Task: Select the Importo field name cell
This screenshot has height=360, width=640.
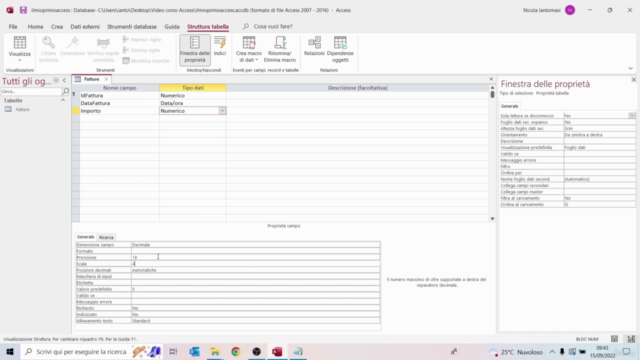Action: click(x=120, y=111)
